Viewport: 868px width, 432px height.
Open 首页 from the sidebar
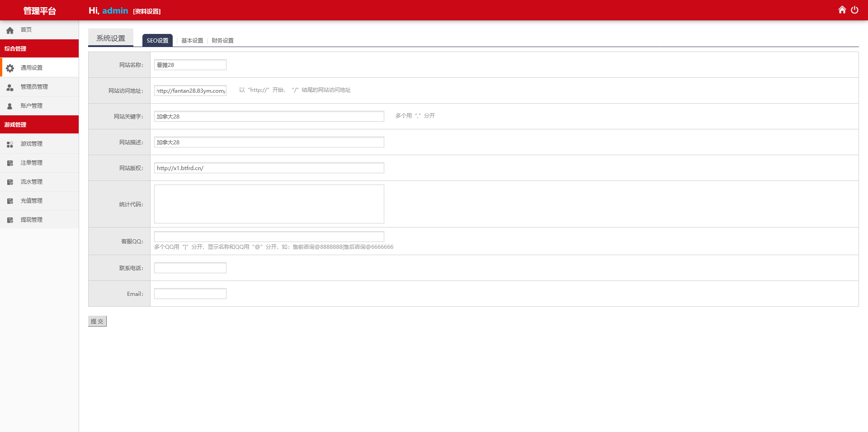[39, 30]
